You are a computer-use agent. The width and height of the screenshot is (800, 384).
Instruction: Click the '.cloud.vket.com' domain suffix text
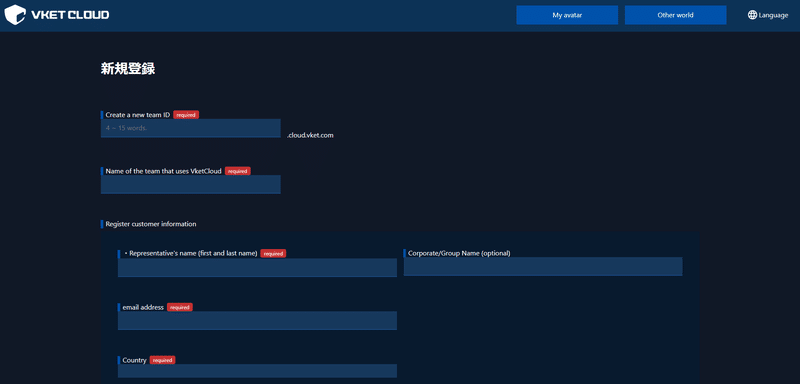(x=310, y=135)
